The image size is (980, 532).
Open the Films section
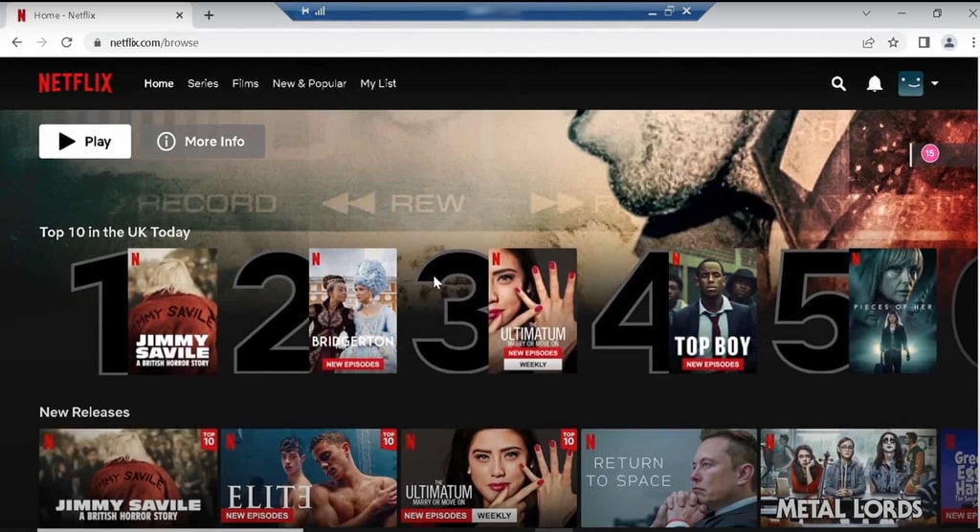click(x=245, y=83)
